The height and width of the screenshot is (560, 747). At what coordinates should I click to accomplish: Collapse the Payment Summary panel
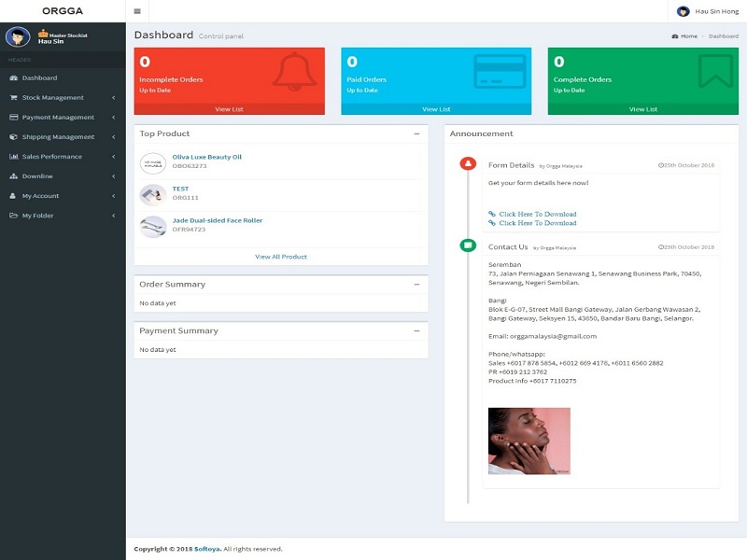416,330
